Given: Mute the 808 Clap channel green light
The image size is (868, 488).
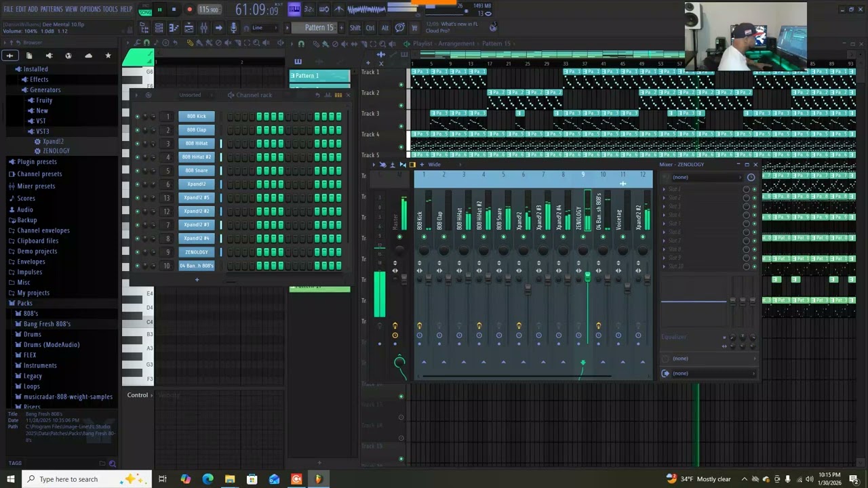Looking at the screenshot, I should [138, 130].
